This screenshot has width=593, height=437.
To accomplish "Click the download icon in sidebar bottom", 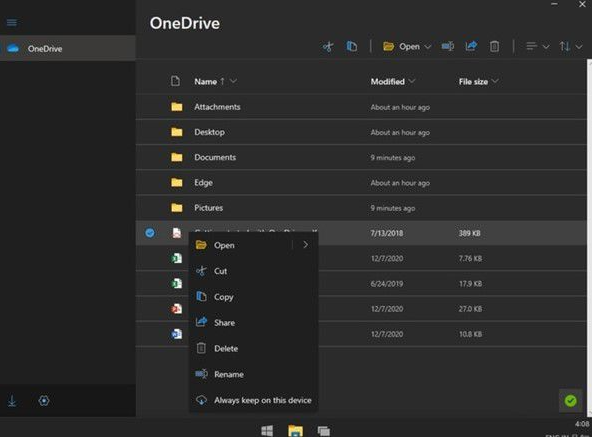I will pyautogui.click(x=12, y=401).
